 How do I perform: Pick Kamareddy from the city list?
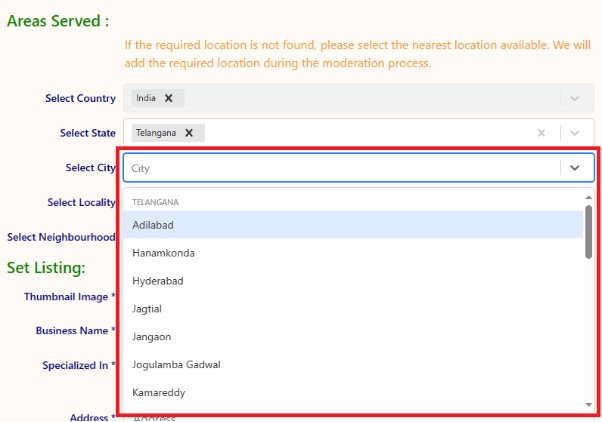point(158,393)
